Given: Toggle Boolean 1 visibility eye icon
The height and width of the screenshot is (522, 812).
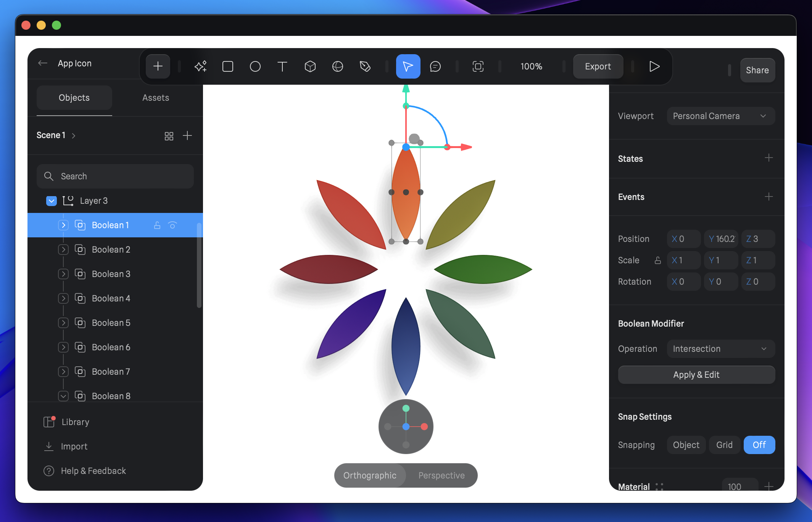Looking at the screenshot, I should point(172,225).
